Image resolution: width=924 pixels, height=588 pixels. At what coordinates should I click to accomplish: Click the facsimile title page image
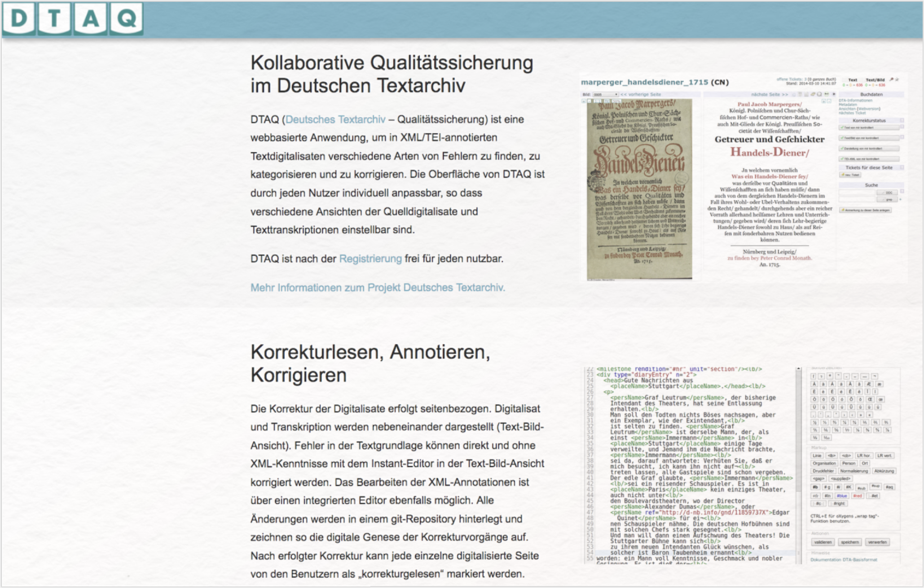(639, 189)
